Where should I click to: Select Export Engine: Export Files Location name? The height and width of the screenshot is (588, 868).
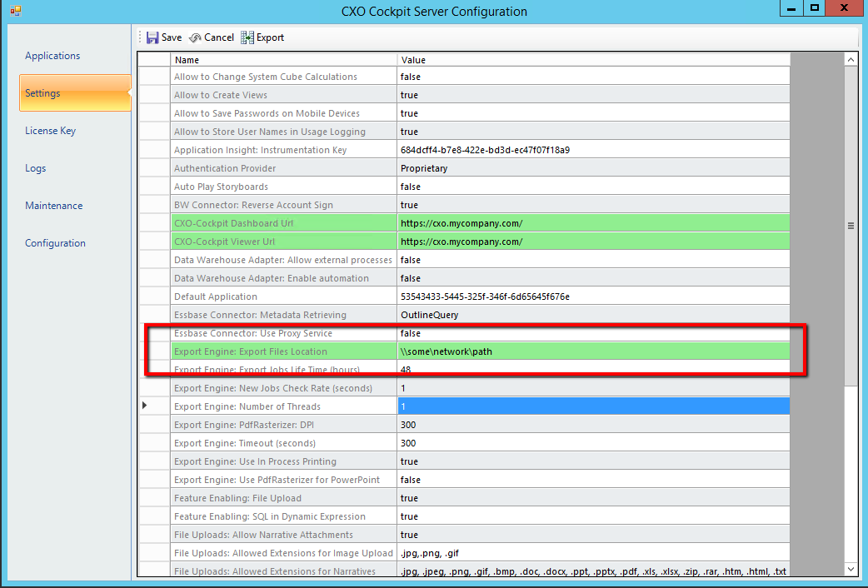[x=283, y=351]
